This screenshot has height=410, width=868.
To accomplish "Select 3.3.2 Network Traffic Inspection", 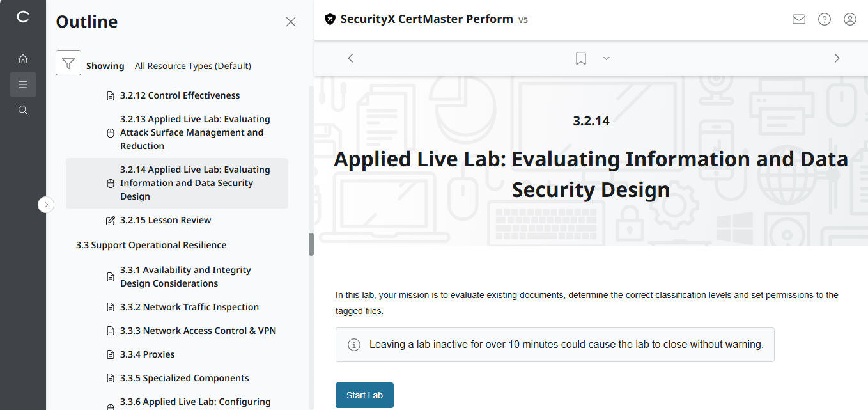I will (189, 306).
